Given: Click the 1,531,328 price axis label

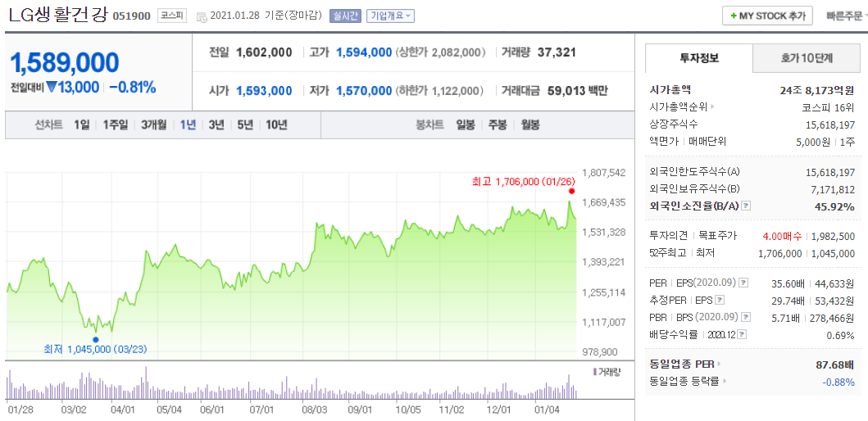Looking at the screenshot, I should pos(605,232).
